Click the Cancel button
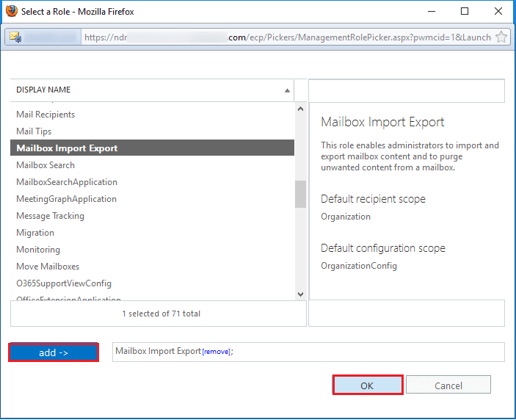 (x=448, y=385)
